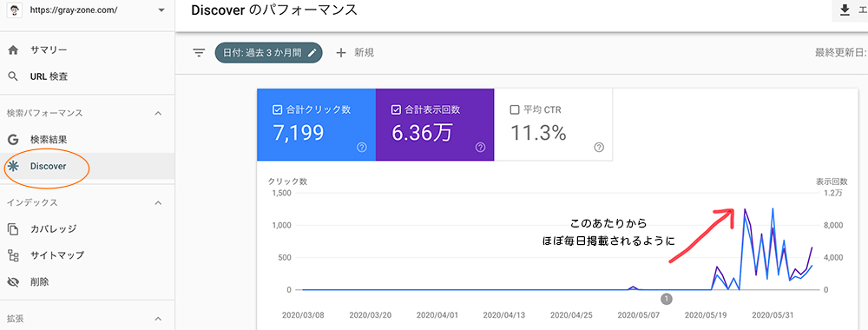
Task: Click the 2020/03/08 axis date
Action: tap(302, 315)
